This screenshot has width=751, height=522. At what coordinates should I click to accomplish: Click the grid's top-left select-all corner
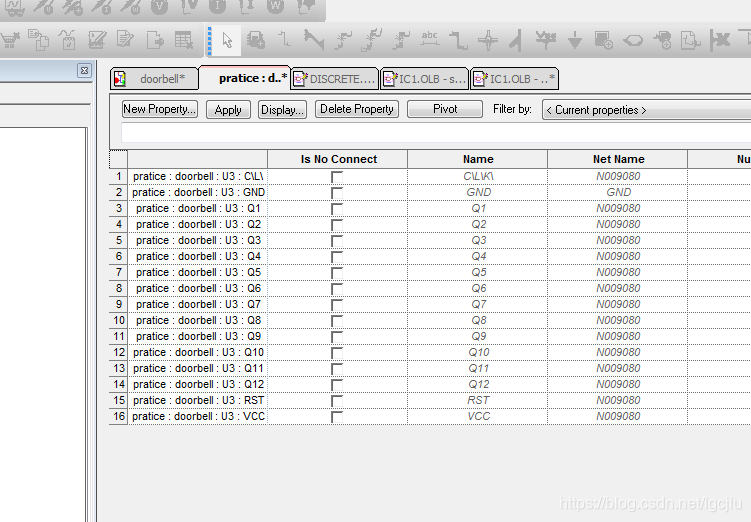coord(118,159)
